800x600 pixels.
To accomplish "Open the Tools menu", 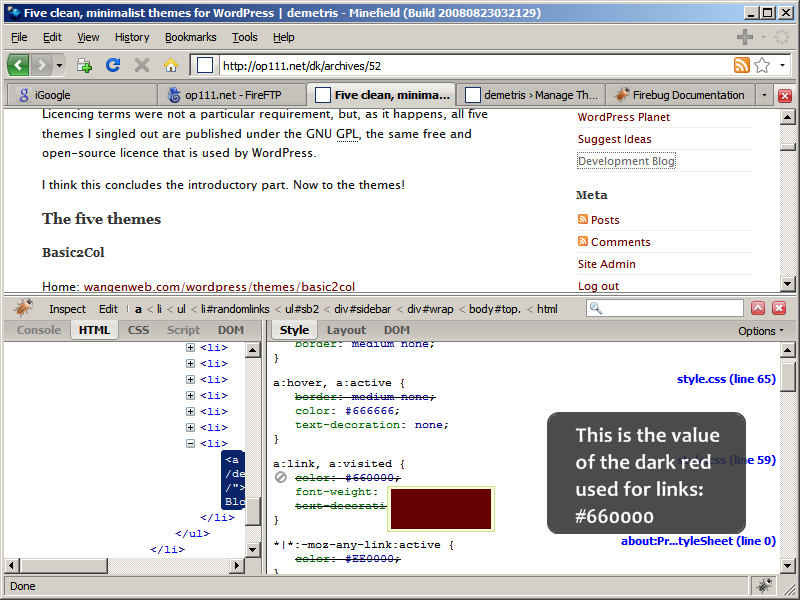I will point(244,37).
